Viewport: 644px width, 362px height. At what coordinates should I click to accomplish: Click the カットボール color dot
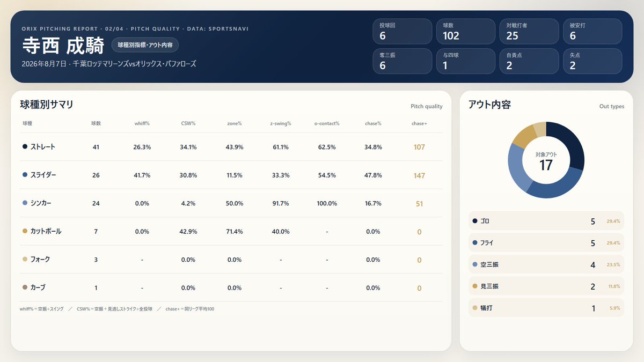click(25, 232)
